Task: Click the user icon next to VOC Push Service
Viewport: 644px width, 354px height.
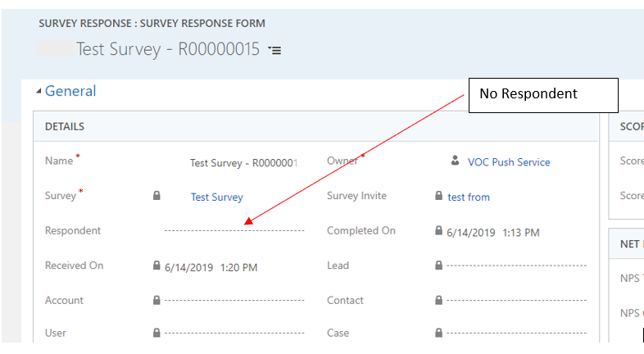Action: click(x=455, y=161)
